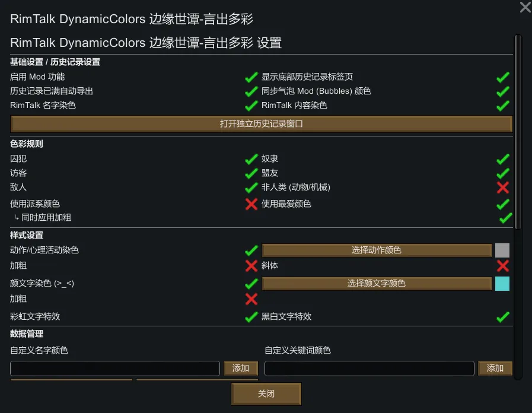The image size is (532, 413).
Task: Click the cyan emoticon color swatch
Action: tap(502, 284)
